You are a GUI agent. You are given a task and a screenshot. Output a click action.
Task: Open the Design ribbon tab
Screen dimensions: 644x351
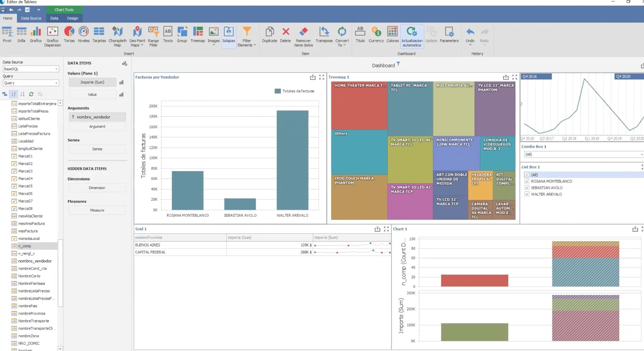tap(72, 18)
